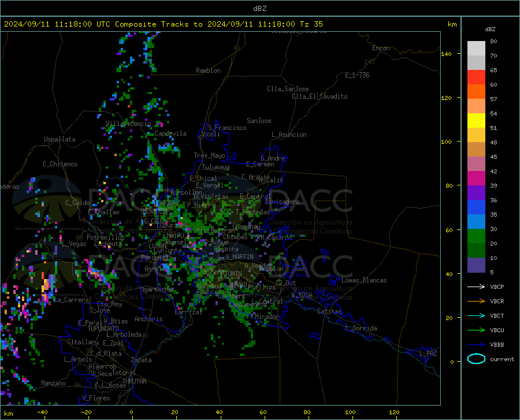Image resolution: width=520 pixels, height=420 pixels.
Task: Click the Potrerillos map label
Action: tap(106, 237)
